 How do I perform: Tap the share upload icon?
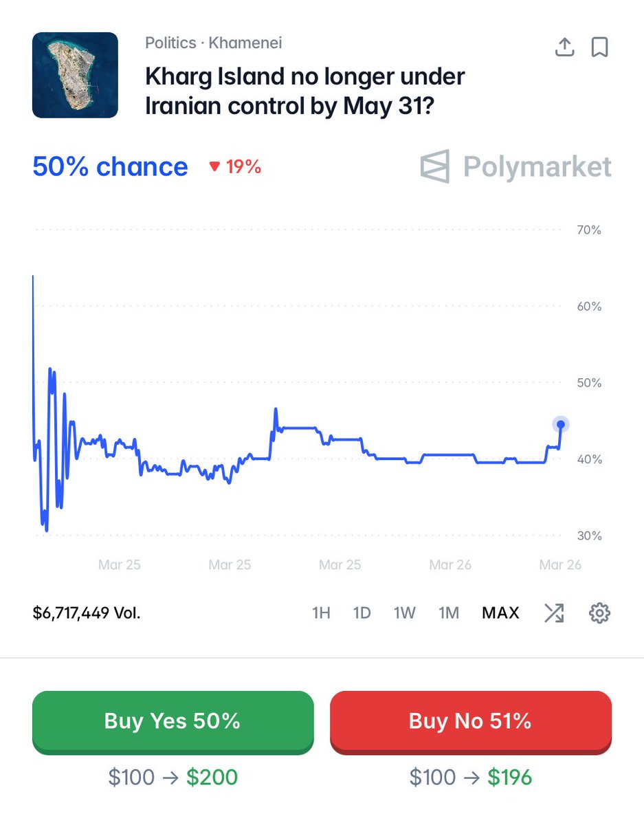(x=564, y=47)
